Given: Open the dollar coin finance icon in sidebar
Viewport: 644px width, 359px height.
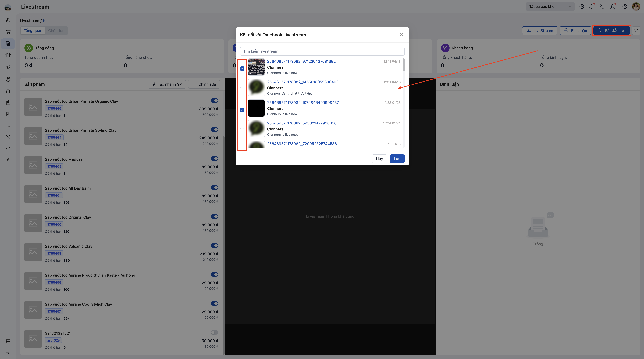Looking at the screenshot, I should point(8,137).
